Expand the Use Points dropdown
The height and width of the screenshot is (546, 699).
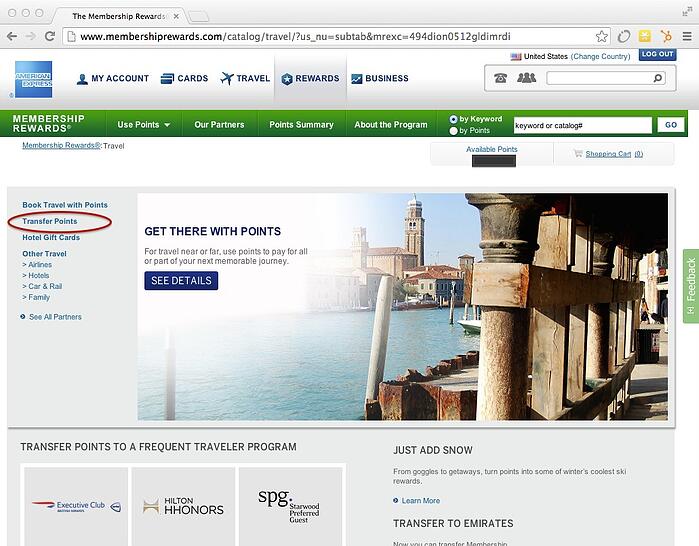[x=143, y=125]
